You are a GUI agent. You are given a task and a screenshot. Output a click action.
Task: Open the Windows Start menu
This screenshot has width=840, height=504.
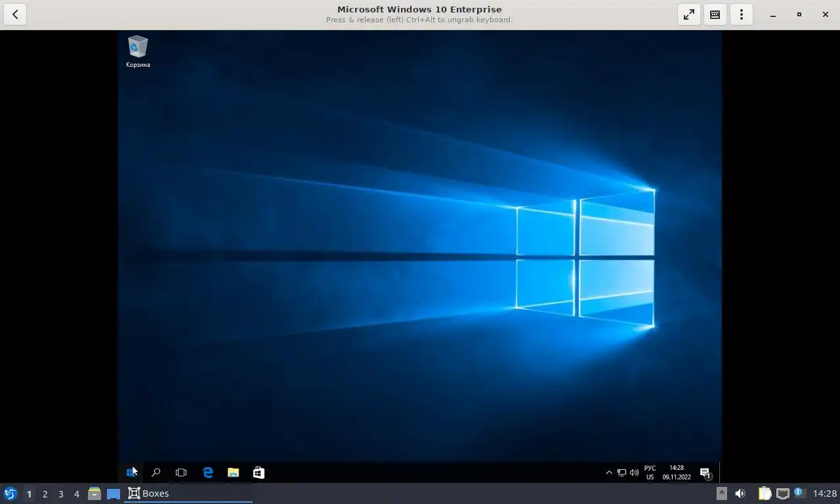coord(131,472)
